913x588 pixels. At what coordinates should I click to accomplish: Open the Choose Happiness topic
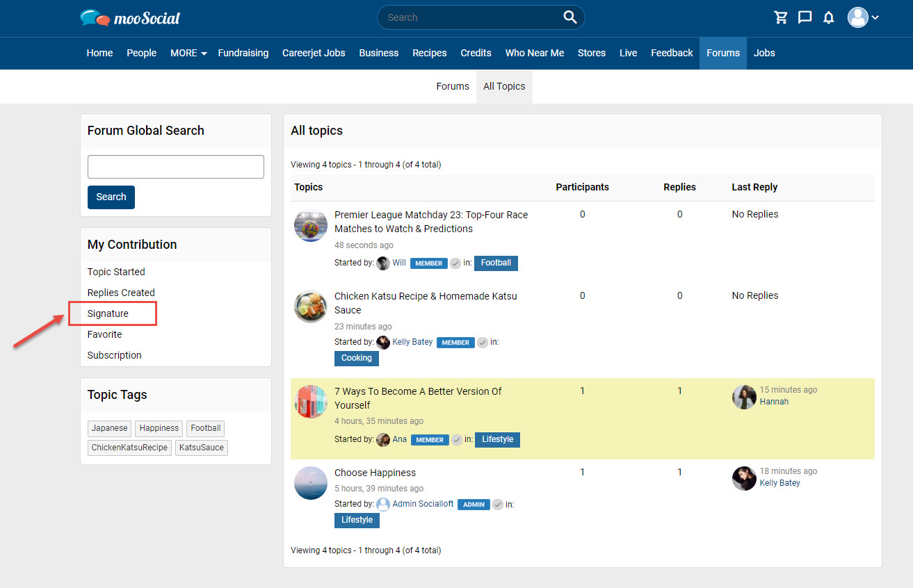click(375, 473)
